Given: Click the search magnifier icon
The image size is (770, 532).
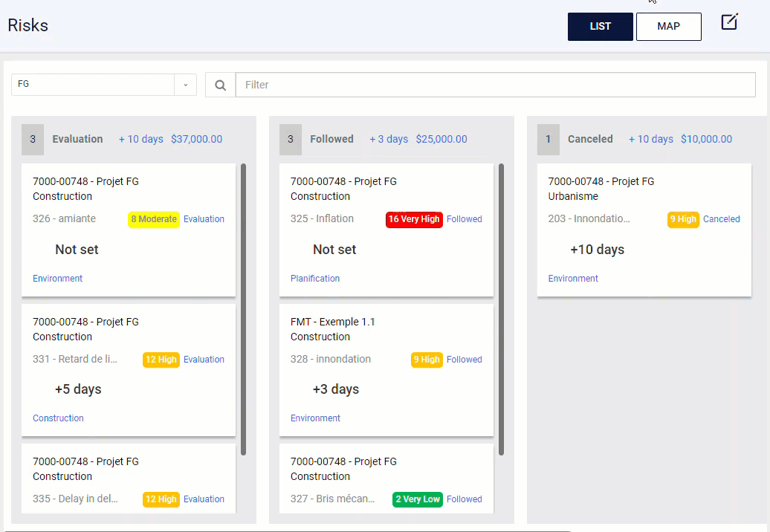Looking at the screenshot, I should click(x=221, y=85).
